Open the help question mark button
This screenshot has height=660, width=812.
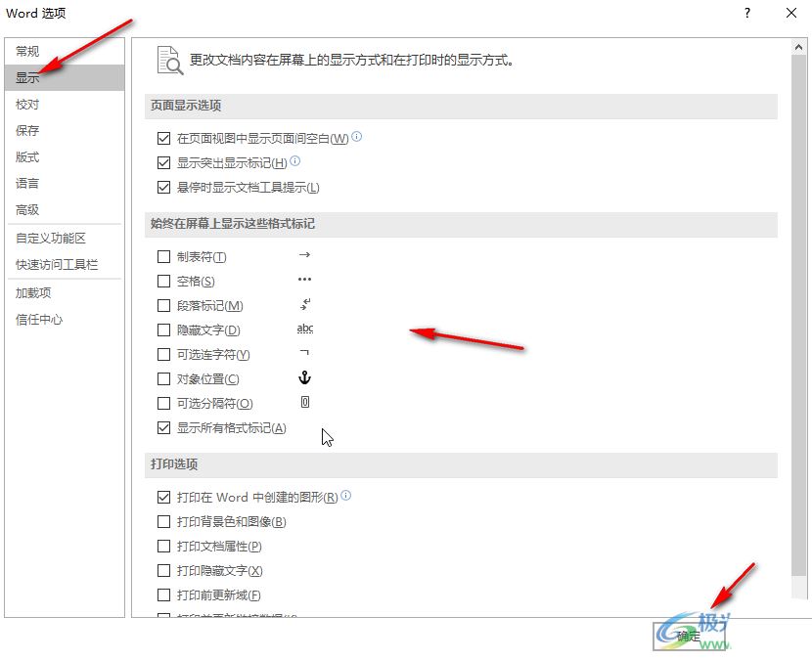(x=746, y=13)
